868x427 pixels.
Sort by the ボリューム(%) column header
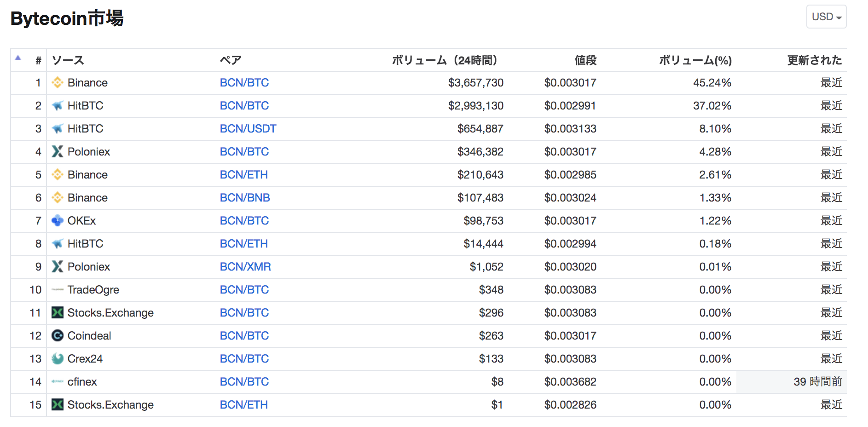pyautogui.click(x=695, y=60)
